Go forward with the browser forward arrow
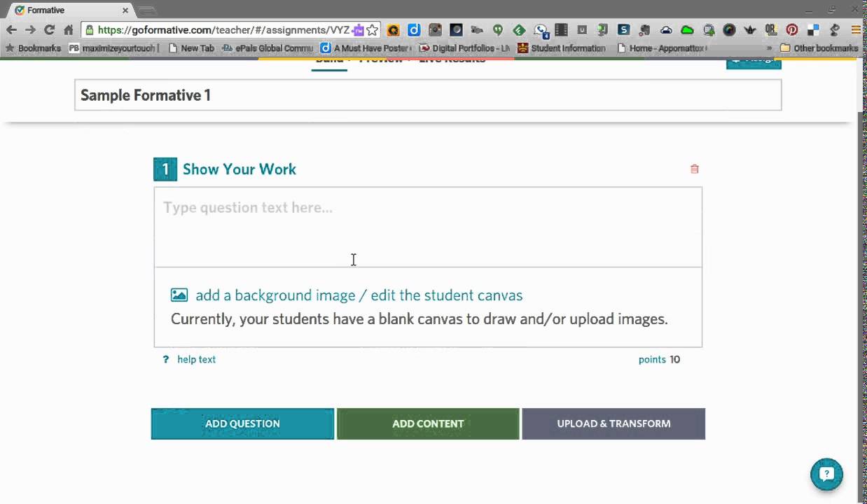The image size is (867, 504). coord(30,29)
